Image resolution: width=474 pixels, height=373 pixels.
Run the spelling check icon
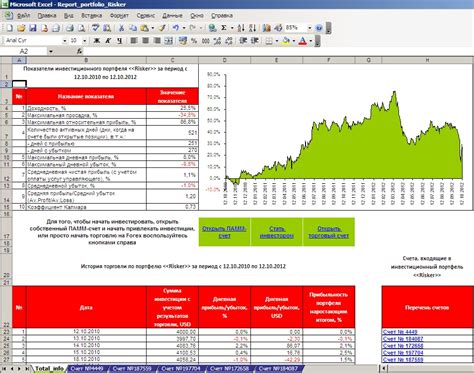tap(96, 28)
